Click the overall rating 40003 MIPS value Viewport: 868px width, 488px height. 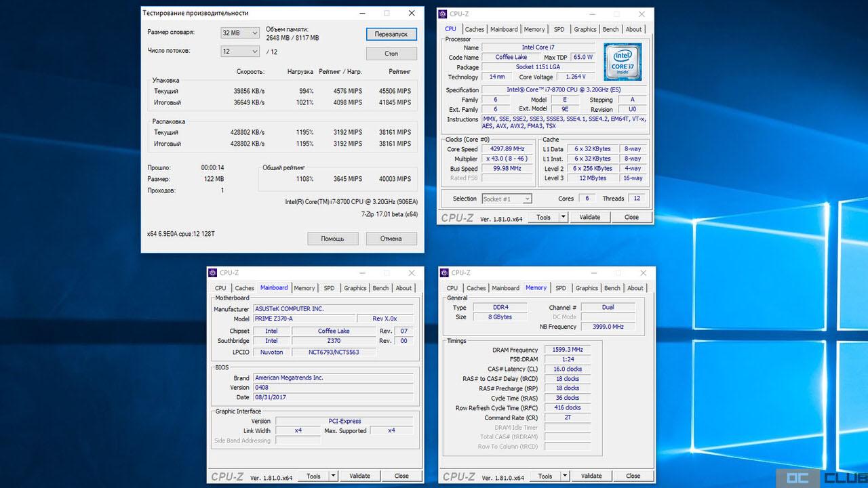395,179
